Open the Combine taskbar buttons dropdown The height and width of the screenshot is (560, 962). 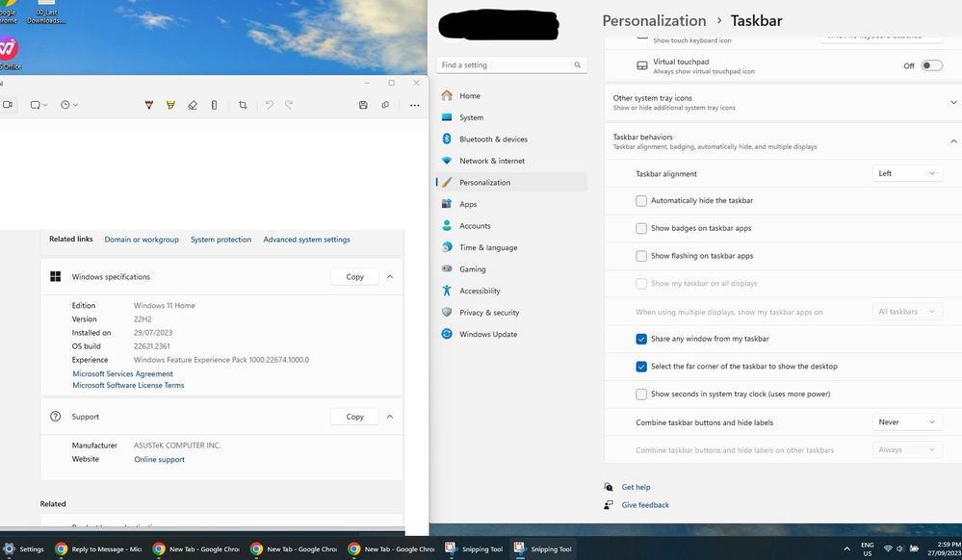(x=905, y=421)
